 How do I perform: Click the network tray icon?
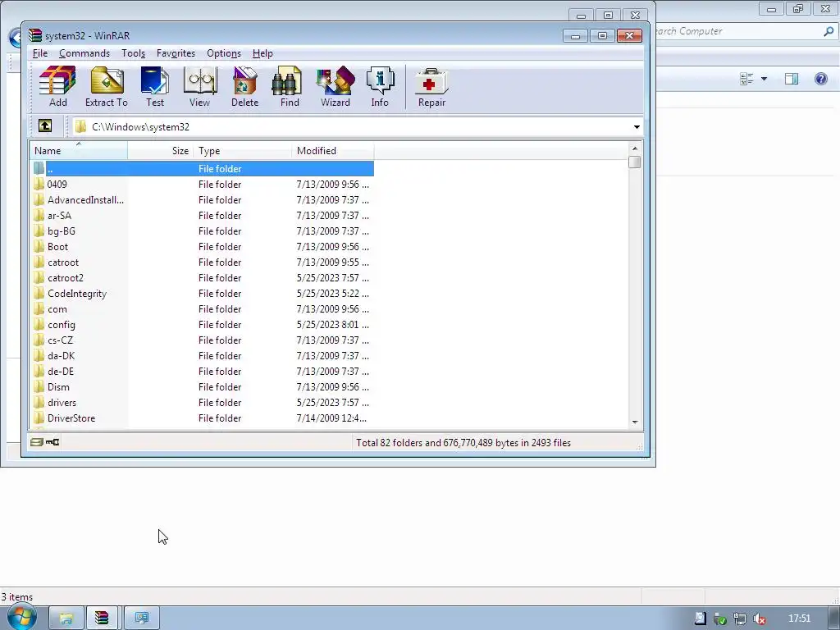(x=740, y=619)
